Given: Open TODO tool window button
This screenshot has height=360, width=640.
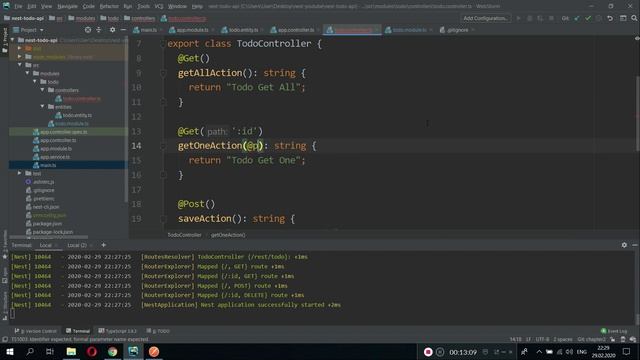Looking at the screenshot, I should (x=158, y=331).
